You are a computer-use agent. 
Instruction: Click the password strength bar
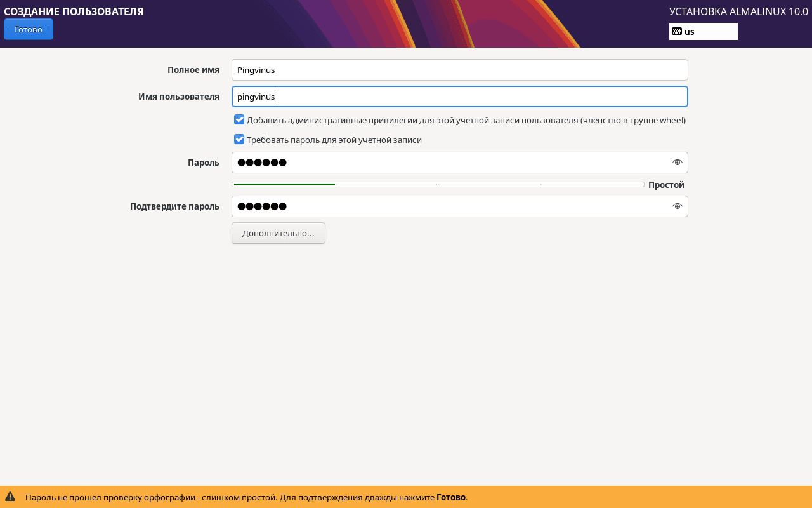click(x=438, y=185)
